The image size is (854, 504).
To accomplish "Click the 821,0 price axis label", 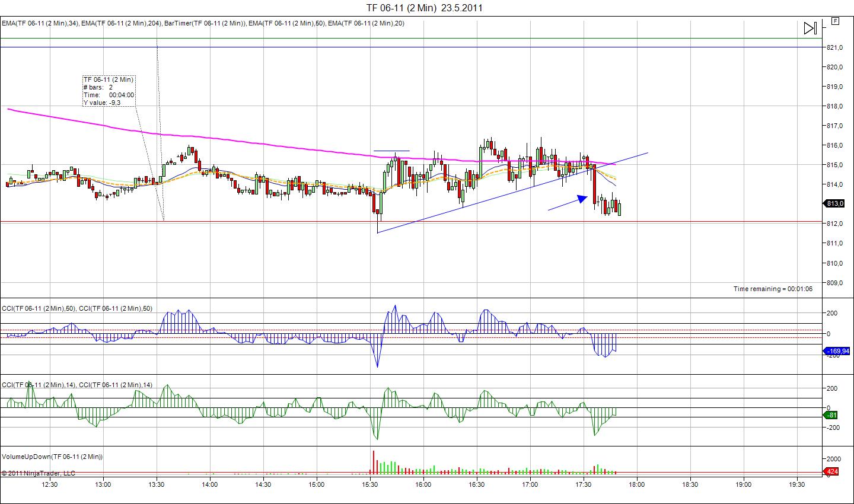I will (834, 47).
